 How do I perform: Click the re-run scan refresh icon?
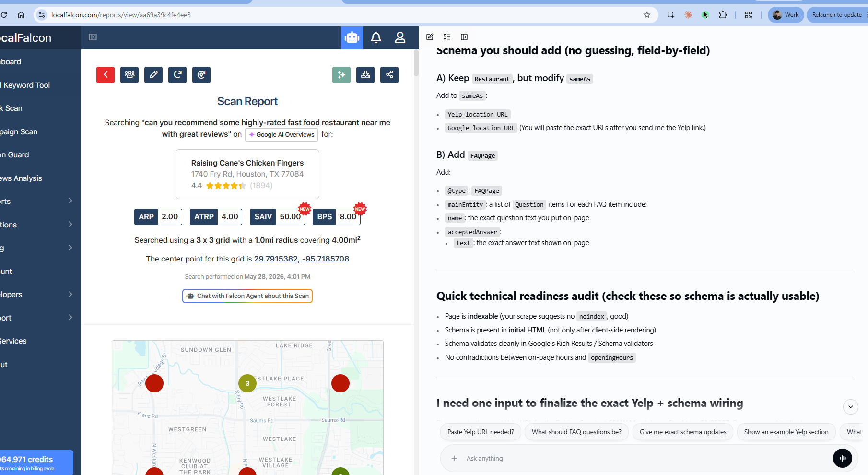(x=177, y=75)
